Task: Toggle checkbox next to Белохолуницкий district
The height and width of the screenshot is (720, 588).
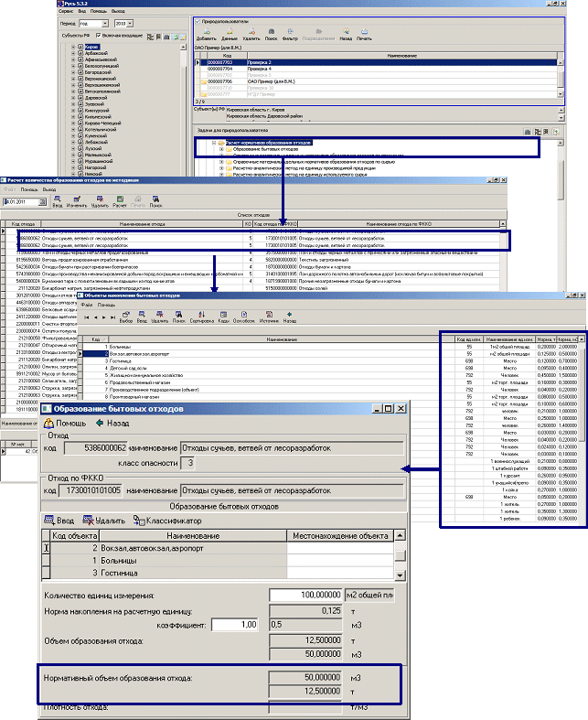Action: [80, 67]
